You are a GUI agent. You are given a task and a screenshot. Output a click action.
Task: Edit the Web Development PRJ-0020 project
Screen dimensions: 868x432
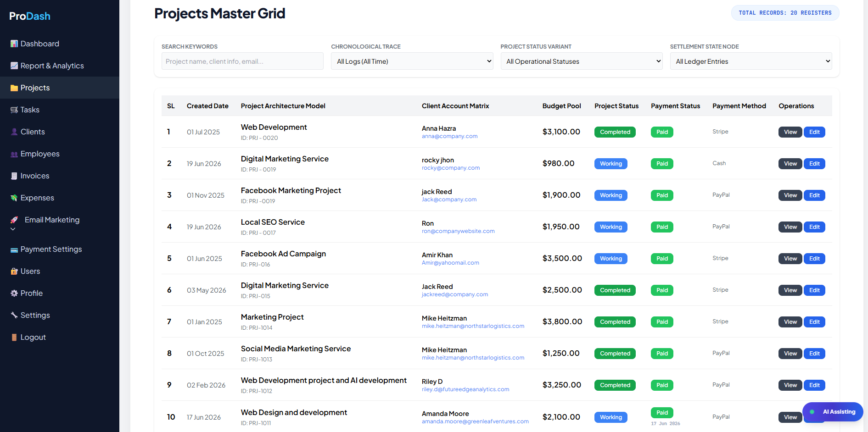point(814,132)
